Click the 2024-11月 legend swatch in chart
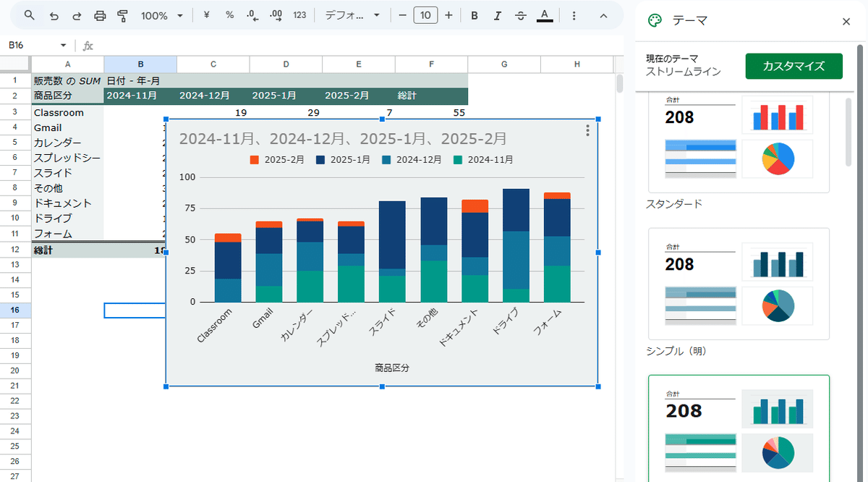 click(x=458, y=159)
